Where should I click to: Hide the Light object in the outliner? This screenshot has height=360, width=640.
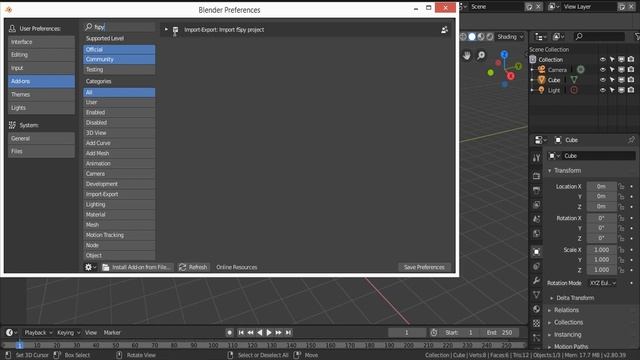tap(602, 90)
